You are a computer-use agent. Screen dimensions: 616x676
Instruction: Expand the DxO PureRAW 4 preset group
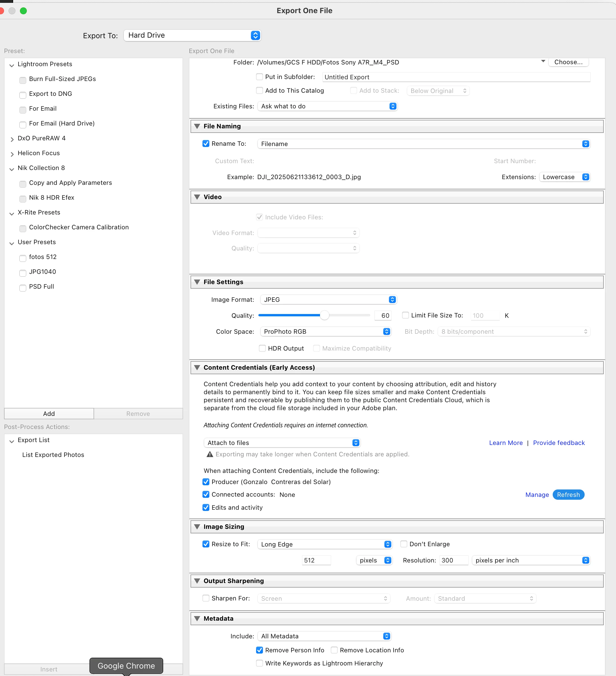pyautogui.click(x=12, y=139)
